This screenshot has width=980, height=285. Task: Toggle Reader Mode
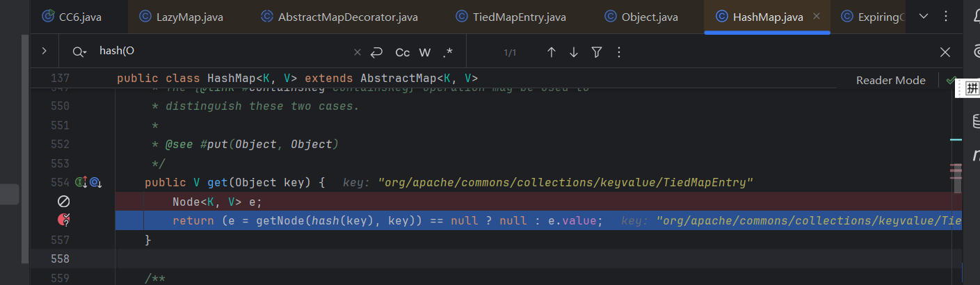click(x=890, y=80)
